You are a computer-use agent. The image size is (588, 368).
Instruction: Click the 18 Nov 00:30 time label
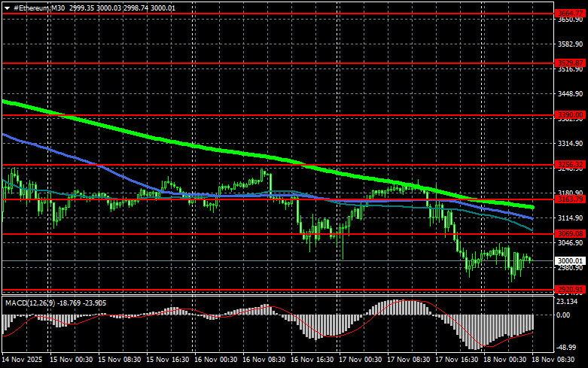coord(504,360)
